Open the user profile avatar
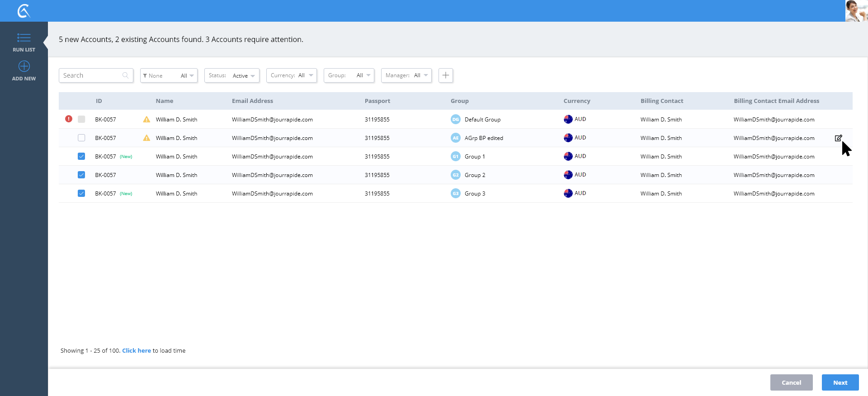 pyautogui.click(x=856, y=11)
